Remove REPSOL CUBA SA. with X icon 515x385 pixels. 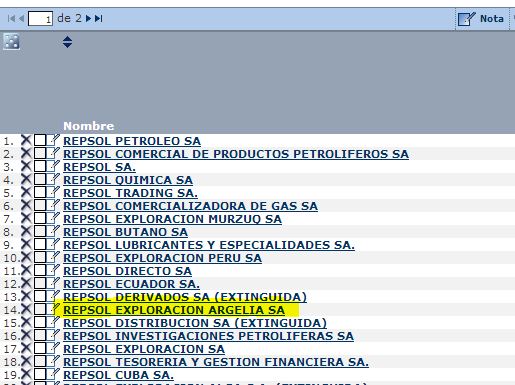tap(26, 374)
